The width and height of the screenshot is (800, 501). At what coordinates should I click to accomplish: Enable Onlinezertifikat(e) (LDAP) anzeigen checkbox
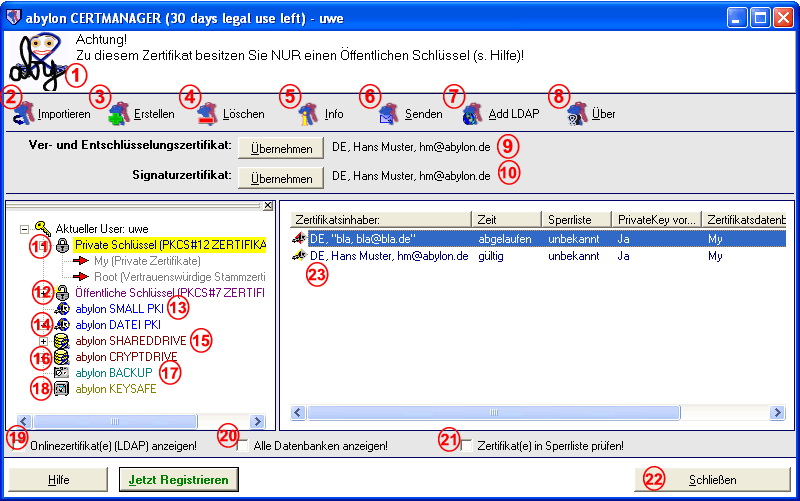[19, 445]
